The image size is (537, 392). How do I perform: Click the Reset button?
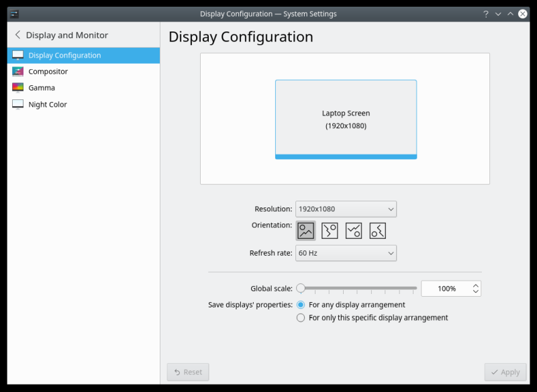point(188,372)
